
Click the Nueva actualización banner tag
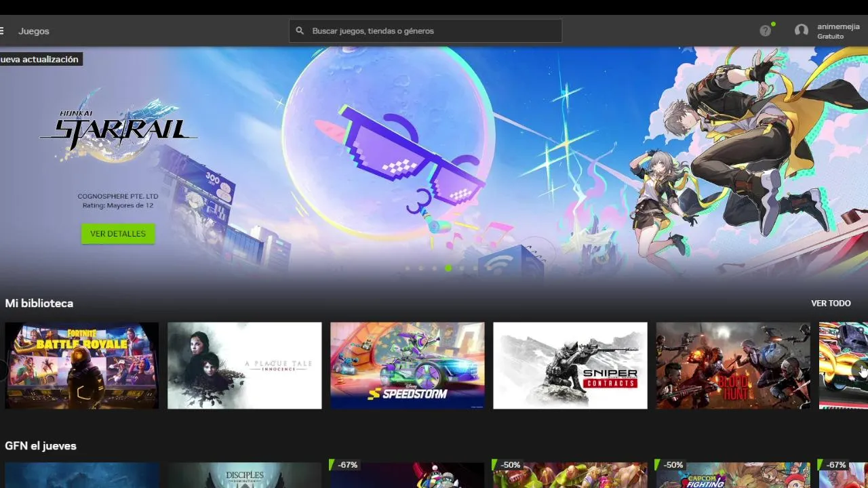point(41,60)
